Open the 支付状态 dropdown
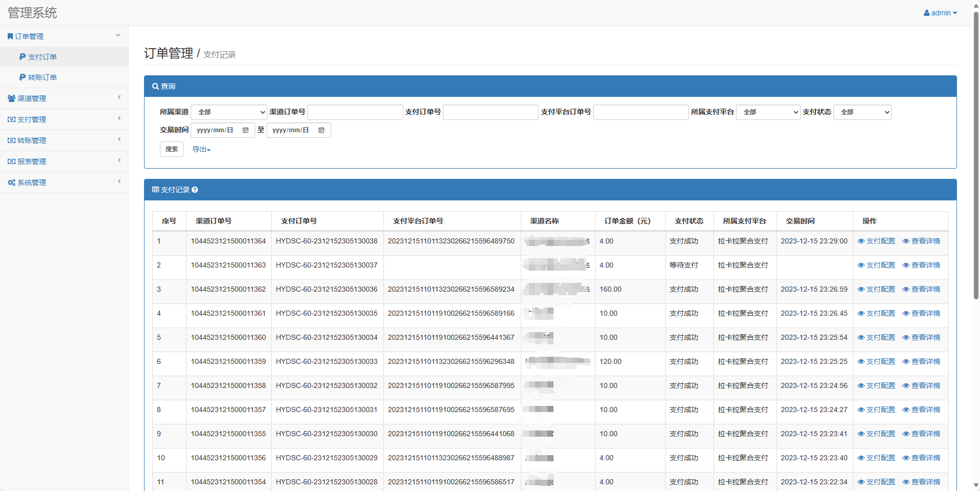 pyautogui.click(x=863, y=112)
